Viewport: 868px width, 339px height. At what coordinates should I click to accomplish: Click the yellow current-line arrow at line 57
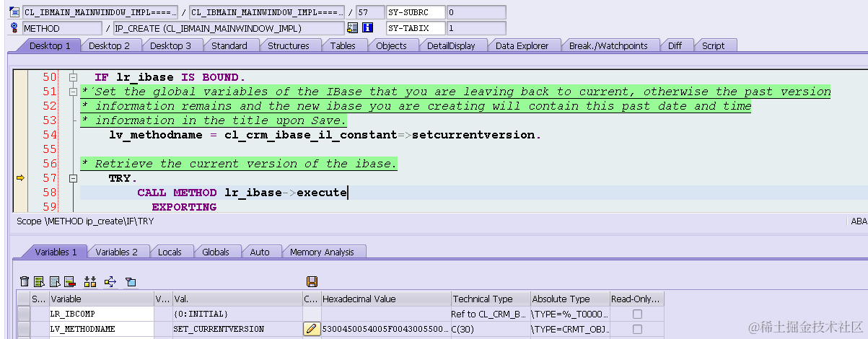20,177
